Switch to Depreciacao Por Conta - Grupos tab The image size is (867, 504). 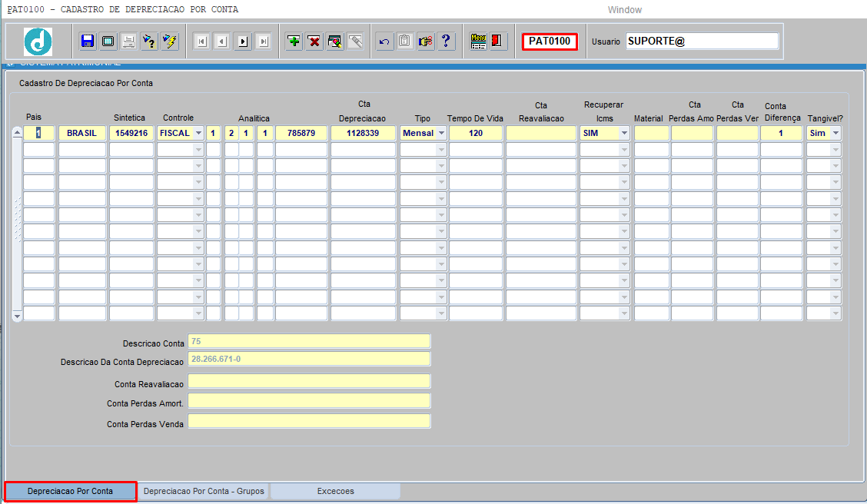(204, 491)
